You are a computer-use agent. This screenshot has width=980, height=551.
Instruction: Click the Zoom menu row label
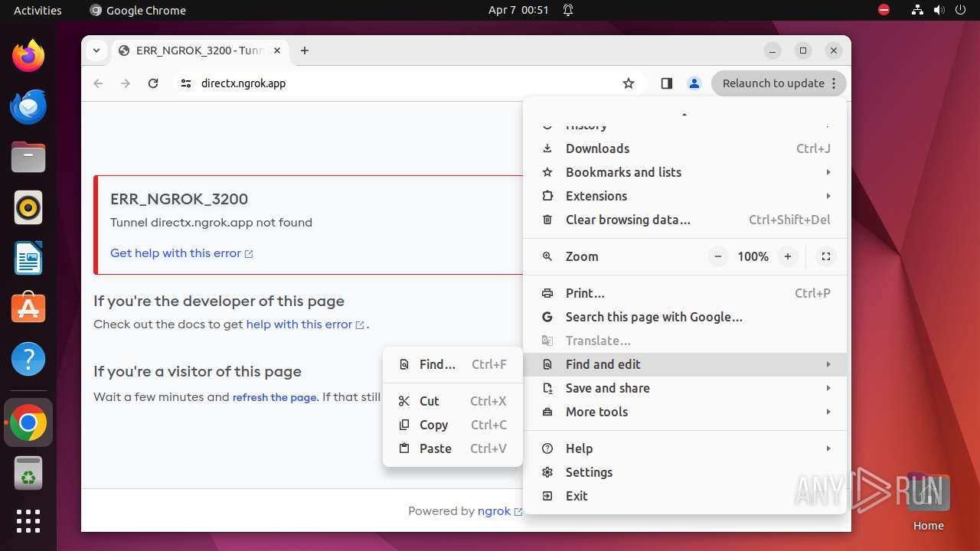[x=582, y=256]
